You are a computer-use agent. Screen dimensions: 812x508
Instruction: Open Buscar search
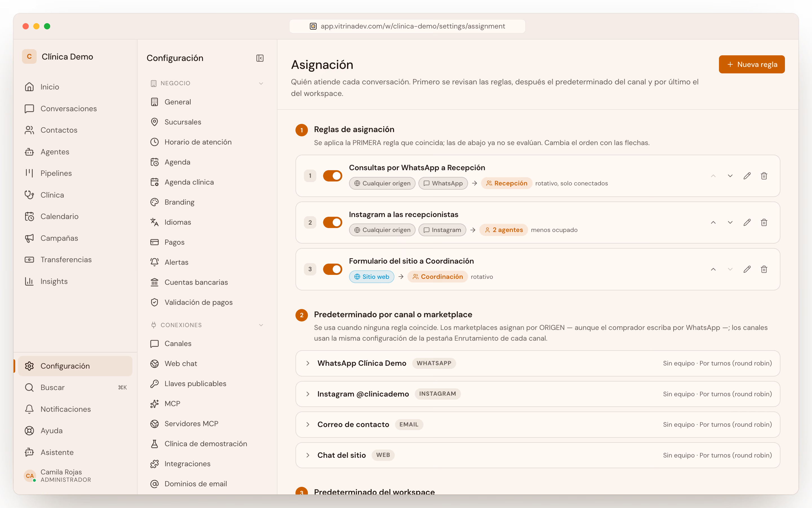[x=75, y=387]
